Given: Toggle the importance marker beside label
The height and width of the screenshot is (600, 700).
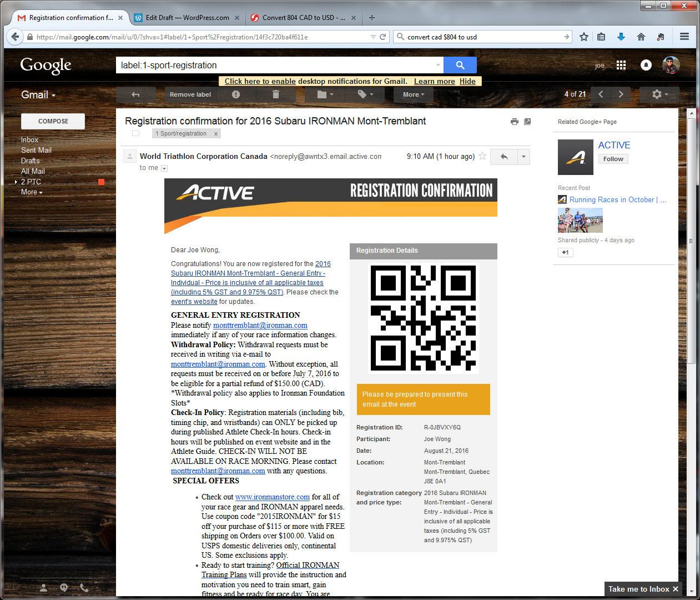Looking at the screenshot, I should point(135,133).
